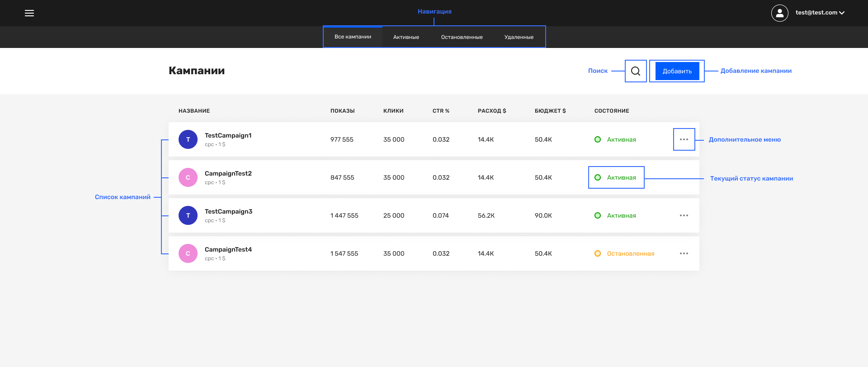Click the БЮДЖЕТ $ column header
This screenshot has height=367, width=868.
pyautogui.click(x=550, y=111)
